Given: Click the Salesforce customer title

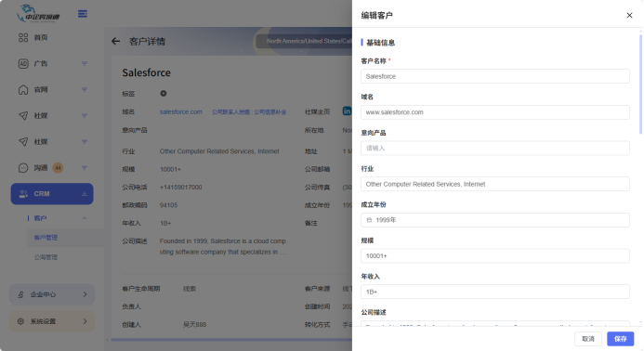Looking at the screenshot, I should (x=146, y=72).
